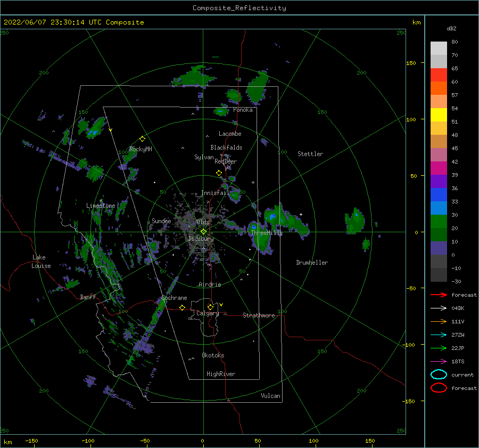Click the HighRiver town label
The image size is (479, 448).
221,374
